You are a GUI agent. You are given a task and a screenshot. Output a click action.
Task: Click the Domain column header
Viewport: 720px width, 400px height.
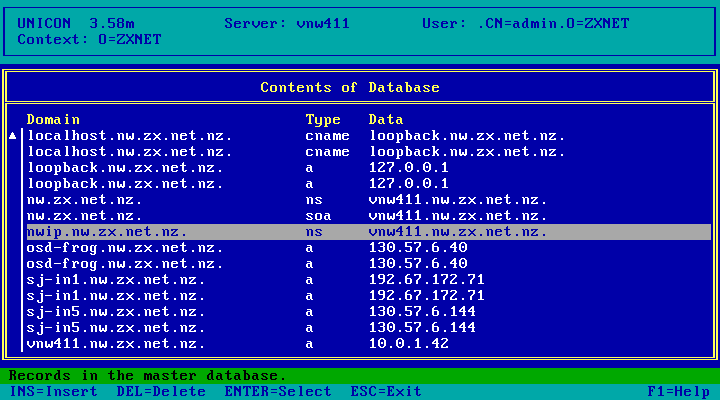[x=53, y=120]
